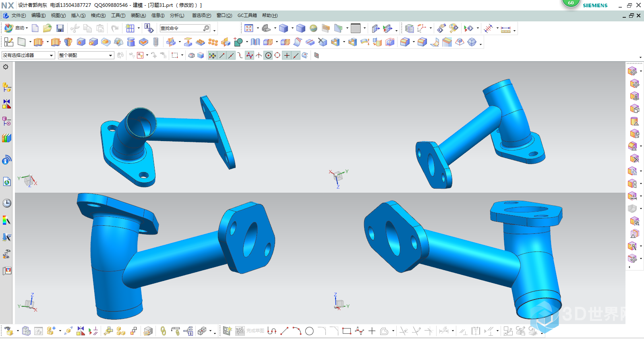Toggle the quadrant point snap
Image resolution: width=644 pixels, height=339 pixels.
(x=277, y=55)
